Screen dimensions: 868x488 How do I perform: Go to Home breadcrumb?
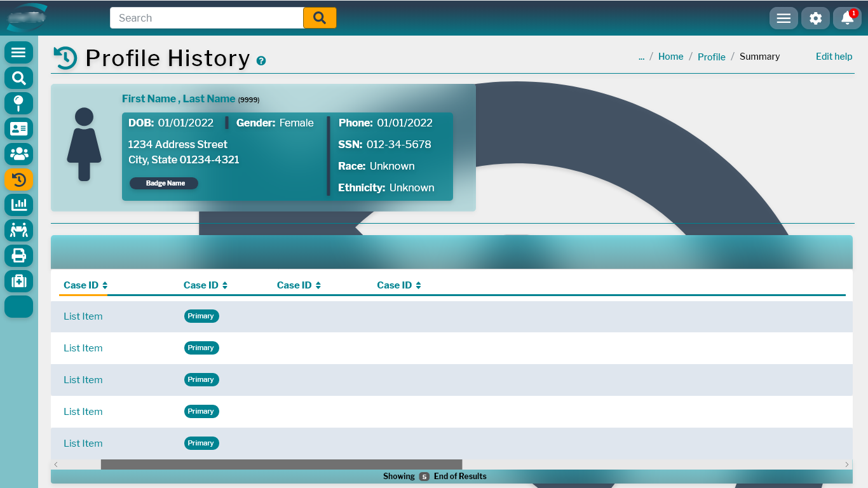click(670, 57)
